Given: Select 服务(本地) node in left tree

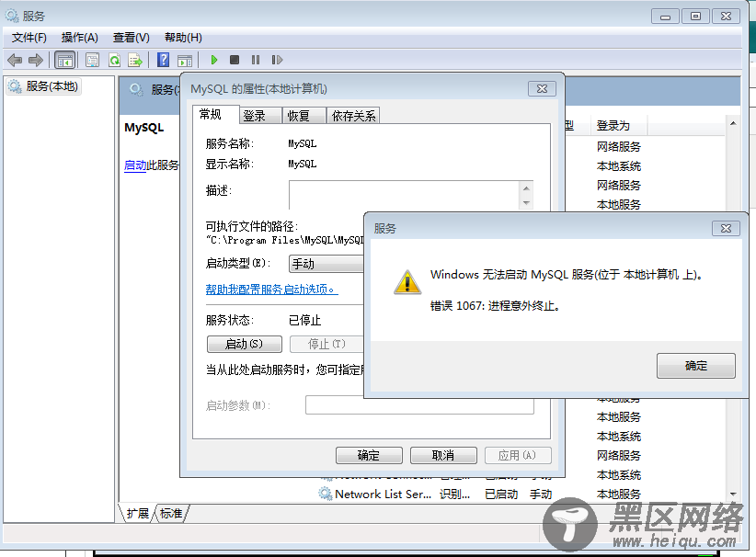Looking at the screenshot, I should (x=42, y=86).
